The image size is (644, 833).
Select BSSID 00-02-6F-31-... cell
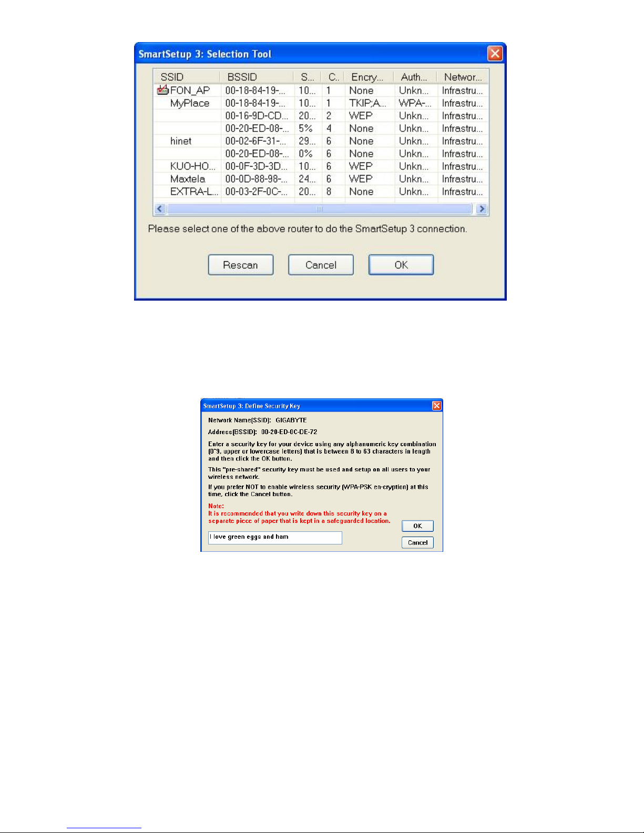pyautogui.click(x=257, y=141)
